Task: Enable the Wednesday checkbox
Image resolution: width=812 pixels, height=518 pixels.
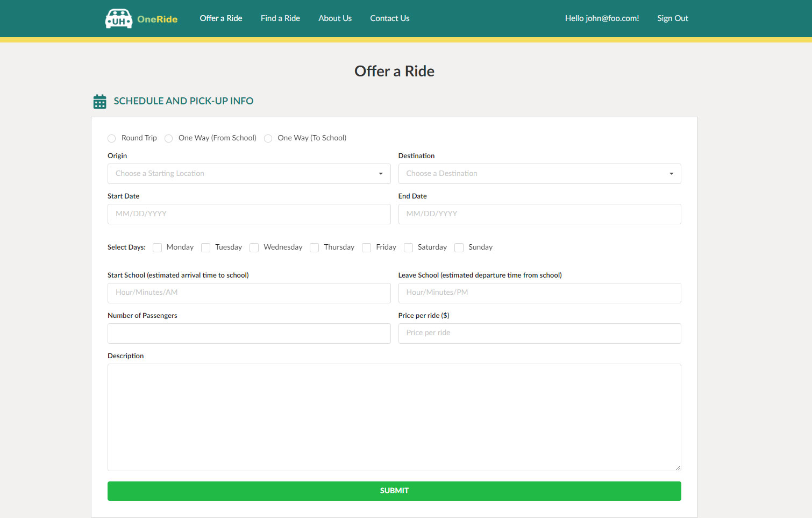Action: (x=254, y=247)
